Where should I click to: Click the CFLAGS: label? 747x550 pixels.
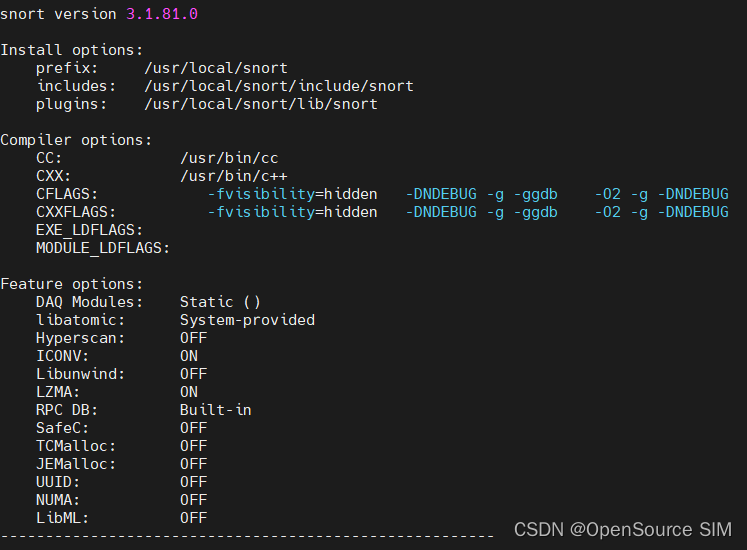(67, 194)
